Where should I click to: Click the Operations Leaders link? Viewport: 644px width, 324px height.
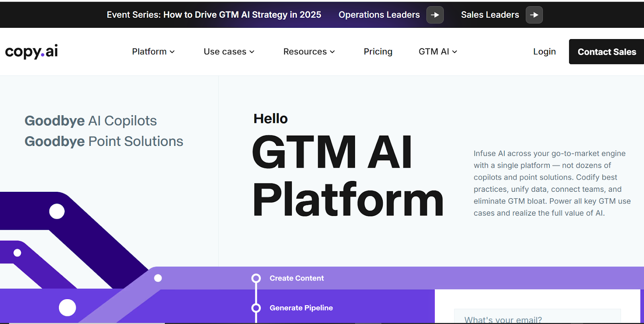(379, 15)
